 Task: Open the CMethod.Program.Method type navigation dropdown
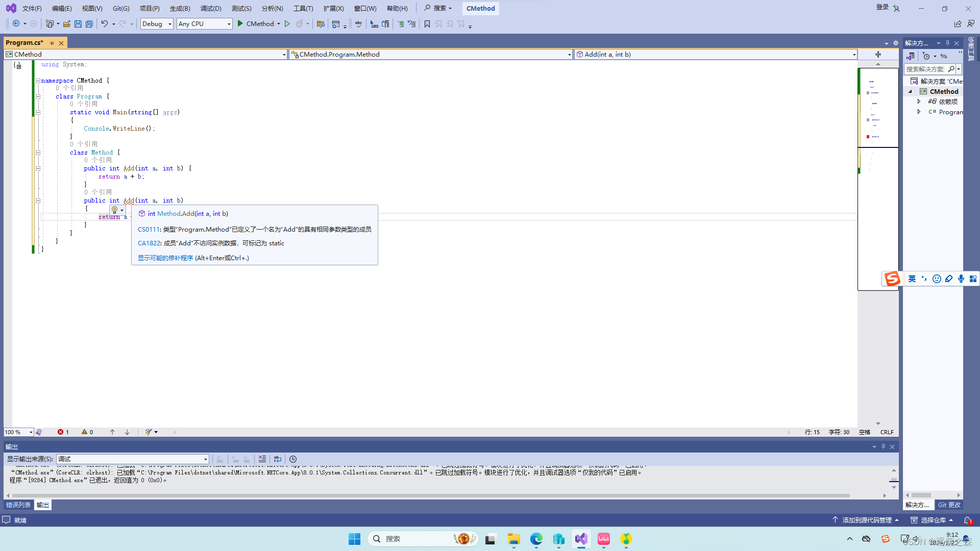tap(431, 55)
